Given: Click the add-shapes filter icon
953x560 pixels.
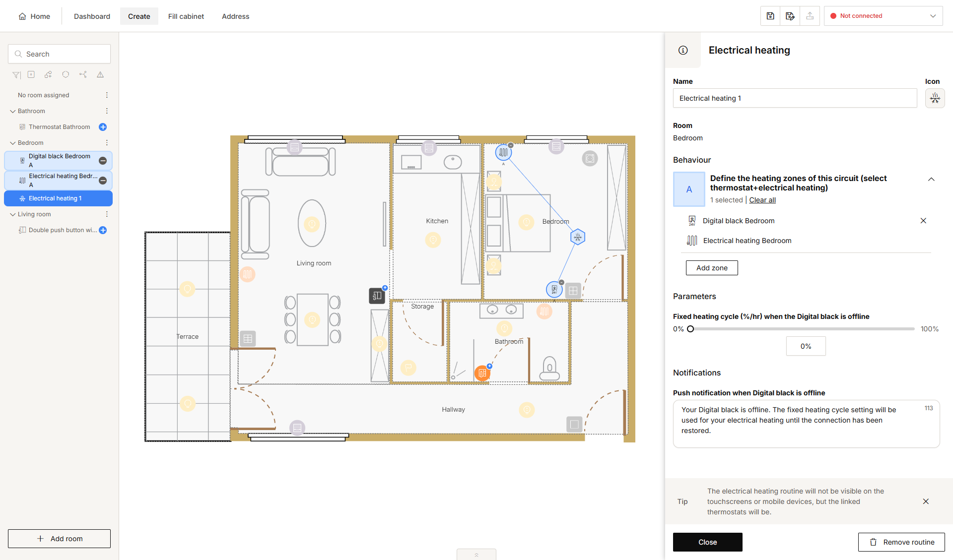Looking at the screenshot, I should pos(48,74).
